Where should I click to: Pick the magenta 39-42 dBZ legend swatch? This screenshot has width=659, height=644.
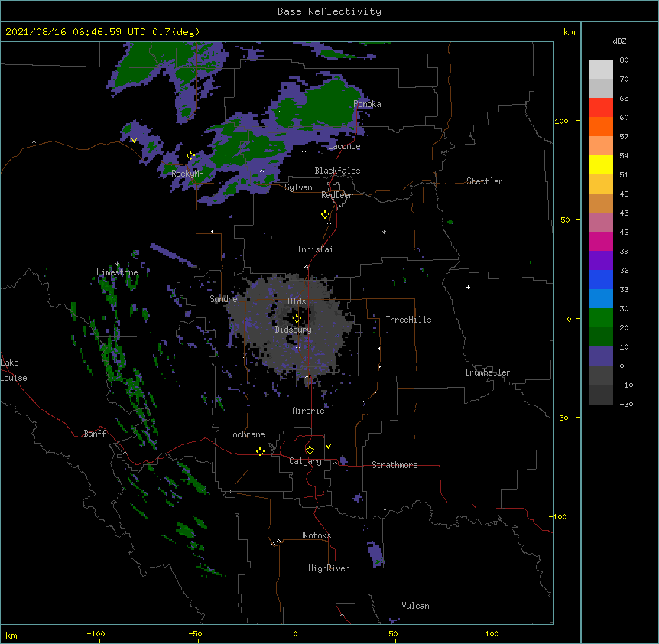point(601,242)
